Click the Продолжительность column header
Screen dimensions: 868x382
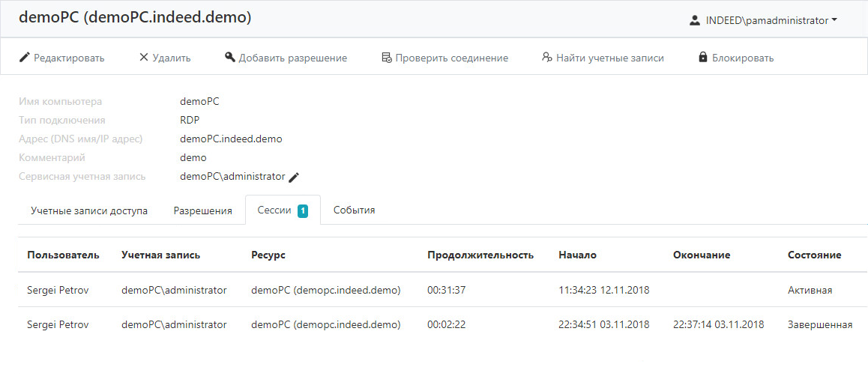tap(480, 255)
